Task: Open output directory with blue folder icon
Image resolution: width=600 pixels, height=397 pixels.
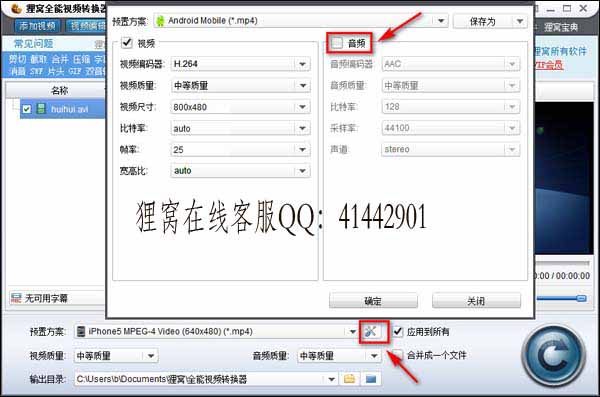Action: [x=370, y=379]
